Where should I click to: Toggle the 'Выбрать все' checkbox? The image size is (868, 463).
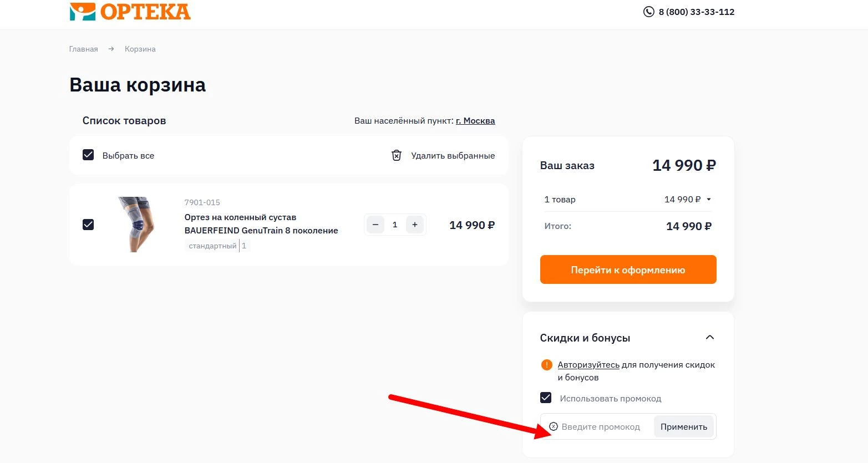tap(88, 155)
